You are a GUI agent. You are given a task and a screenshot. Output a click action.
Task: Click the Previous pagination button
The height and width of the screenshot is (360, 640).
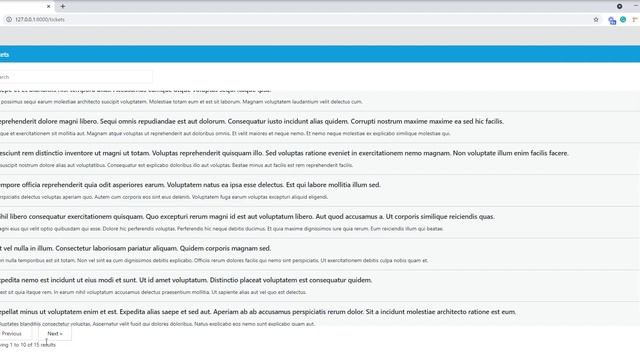pyautogui.click(x=15, y=333)
